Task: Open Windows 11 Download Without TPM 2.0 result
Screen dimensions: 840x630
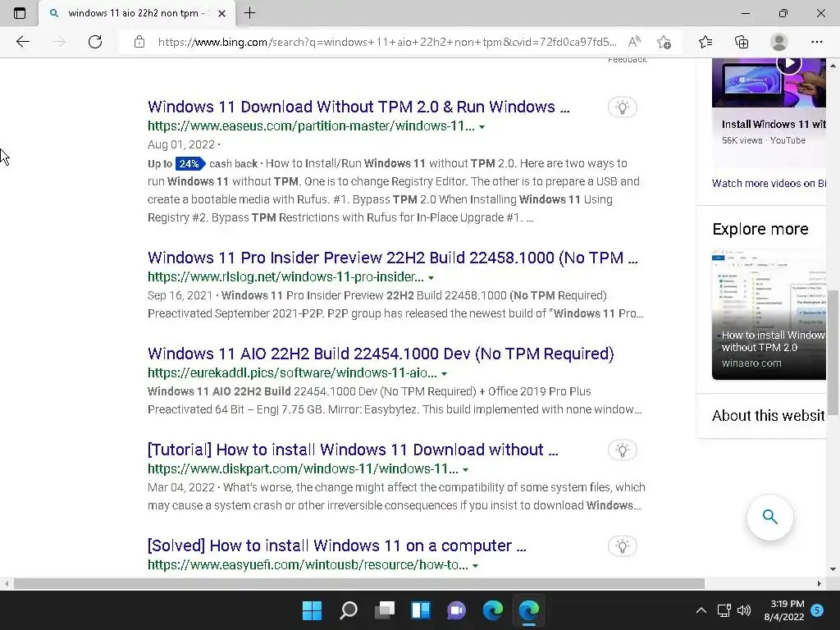Action: 358,107
